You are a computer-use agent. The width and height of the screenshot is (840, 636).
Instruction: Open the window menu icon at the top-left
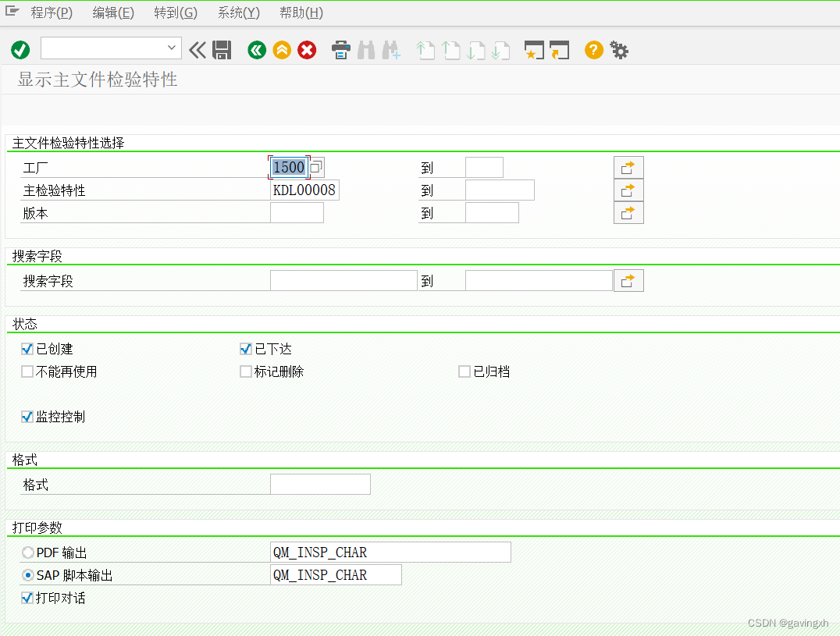coord(12,11)
